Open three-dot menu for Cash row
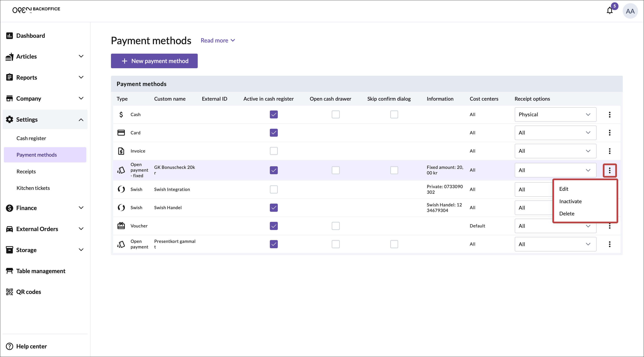This screenshot has height=357, width=644. coord(609,114)
